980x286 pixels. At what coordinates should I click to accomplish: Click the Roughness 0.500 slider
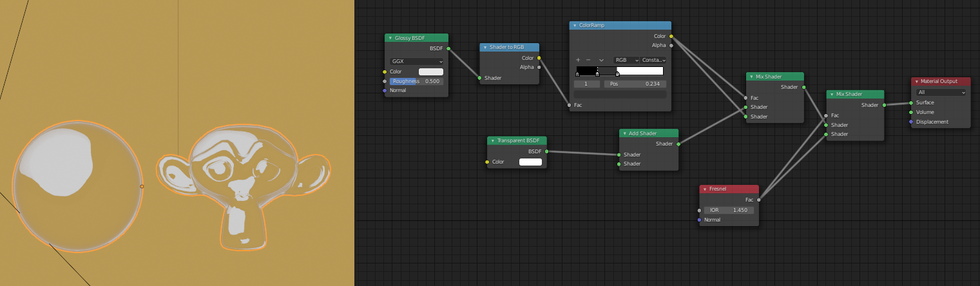[416, 81]
